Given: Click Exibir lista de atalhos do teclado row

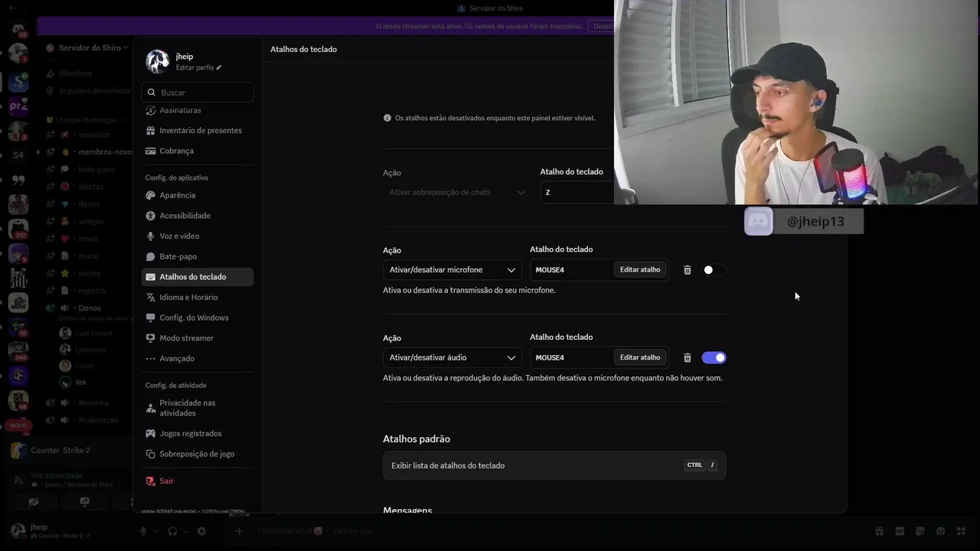Looking at the screenshot, I should [554, 465].
